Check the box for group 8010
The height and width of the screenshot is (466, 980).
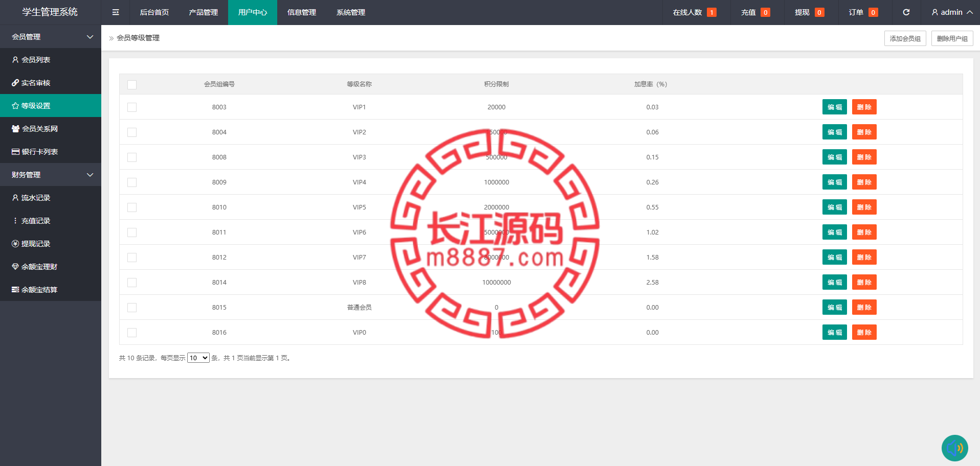pyautogui.click(x=132, y=207)
